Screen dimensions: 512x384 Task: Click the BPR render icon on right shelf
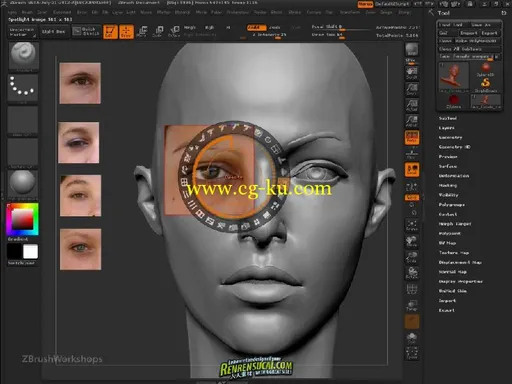(x=412, y=51)
